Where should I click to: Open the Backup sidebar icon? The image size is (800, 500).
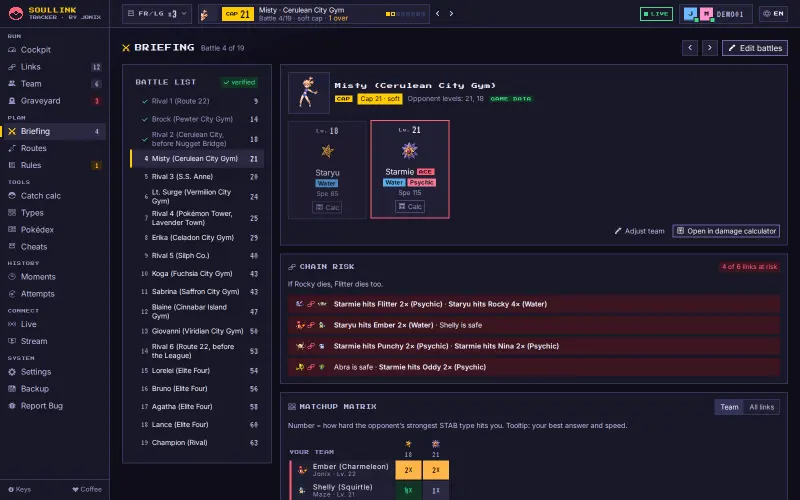point(12,389)
